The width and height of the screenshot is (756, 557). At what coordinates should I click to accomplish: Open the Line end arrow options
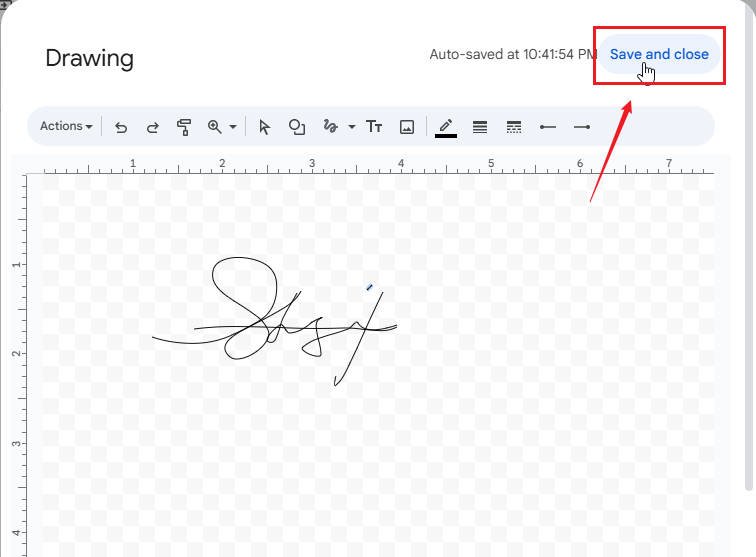582,127
